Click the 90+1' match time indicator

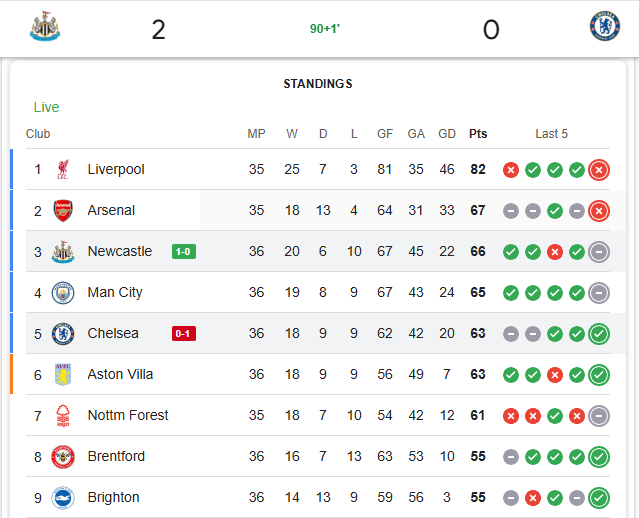coord(325,29)
